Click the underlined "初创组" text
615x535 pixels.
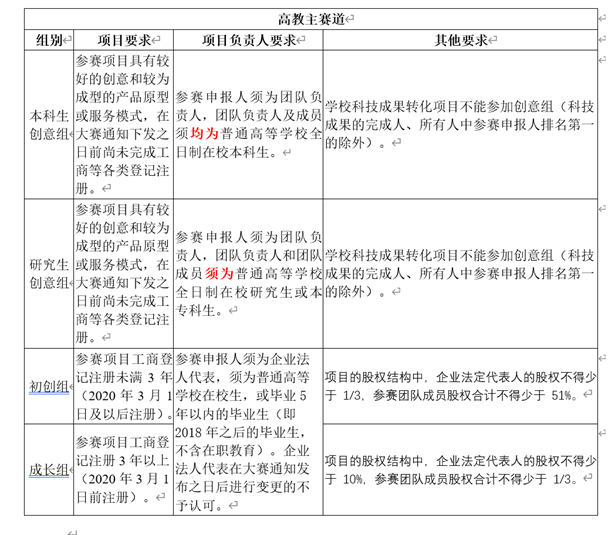(48, 386)
